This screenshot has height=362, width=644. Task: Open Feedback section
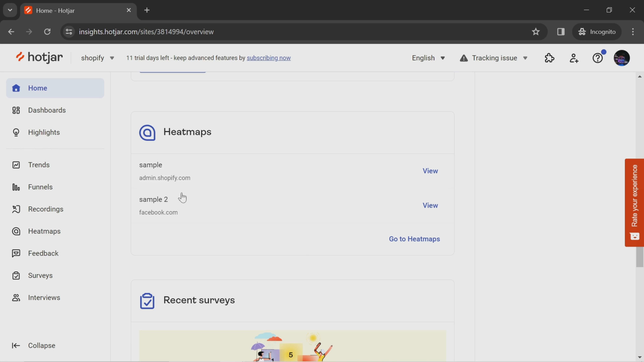coord(43,253)
